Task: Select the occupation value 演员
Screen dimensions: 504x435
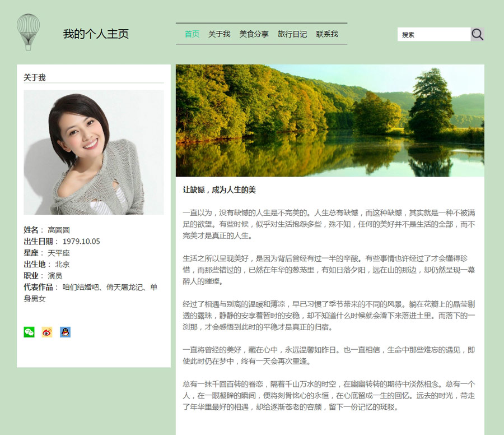Action: click(55, 276)
